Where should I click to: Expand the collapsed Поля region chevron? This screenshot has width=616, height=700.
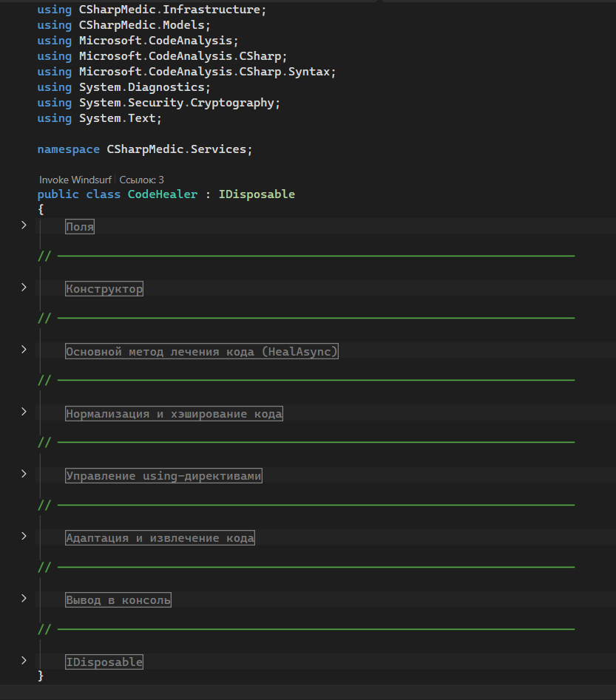(x=24, y=225)
